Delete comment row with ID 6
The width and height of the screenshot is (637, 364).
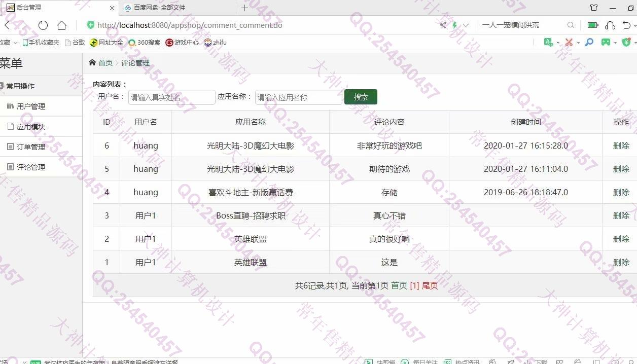621,146
